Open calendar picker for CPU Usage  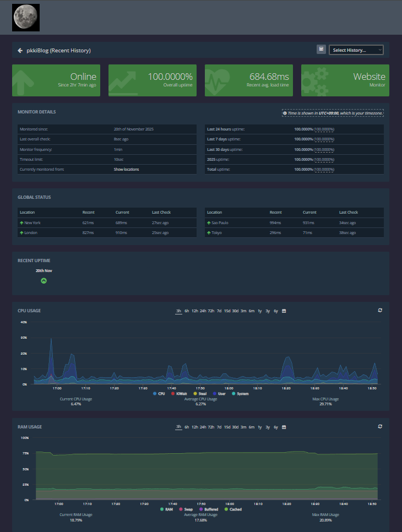284,311
